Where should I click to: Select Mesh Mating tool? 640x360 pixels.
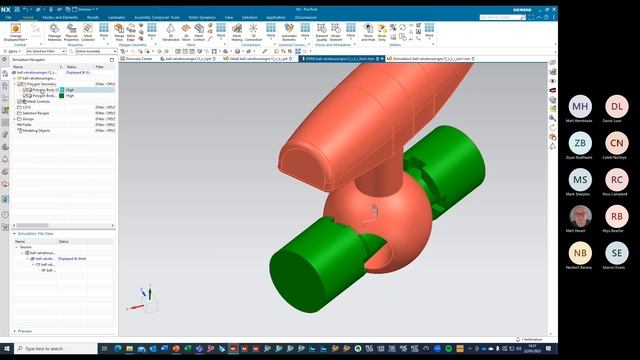[237, 32]
